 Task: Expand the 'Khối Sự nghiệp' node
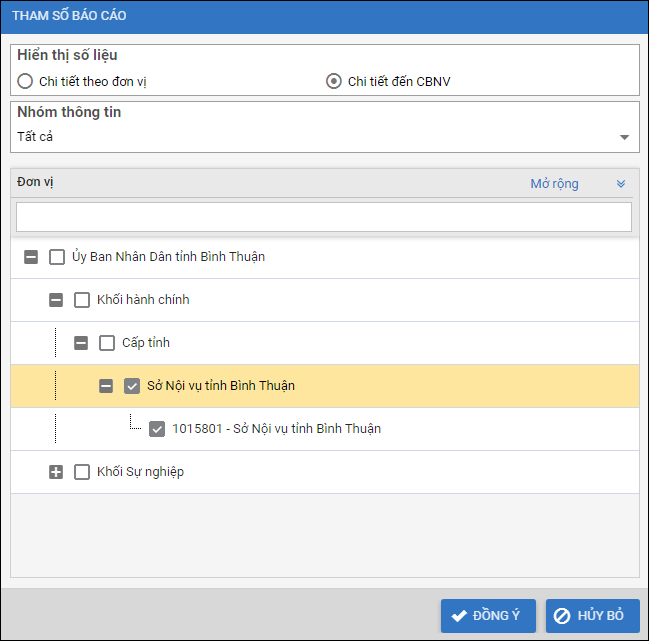tap(56, 472)
